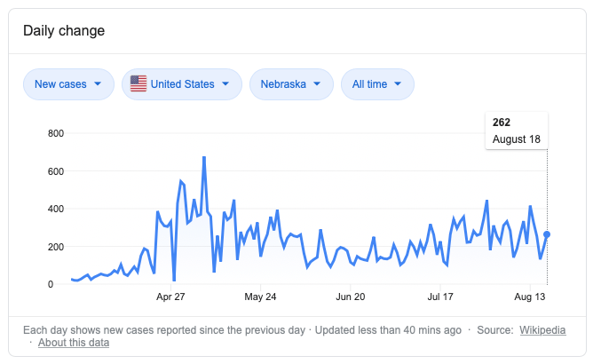Click the May 24 x-axis label
Image resolution: width=593 pixels, height=364 pixels.
click(260, 297)
